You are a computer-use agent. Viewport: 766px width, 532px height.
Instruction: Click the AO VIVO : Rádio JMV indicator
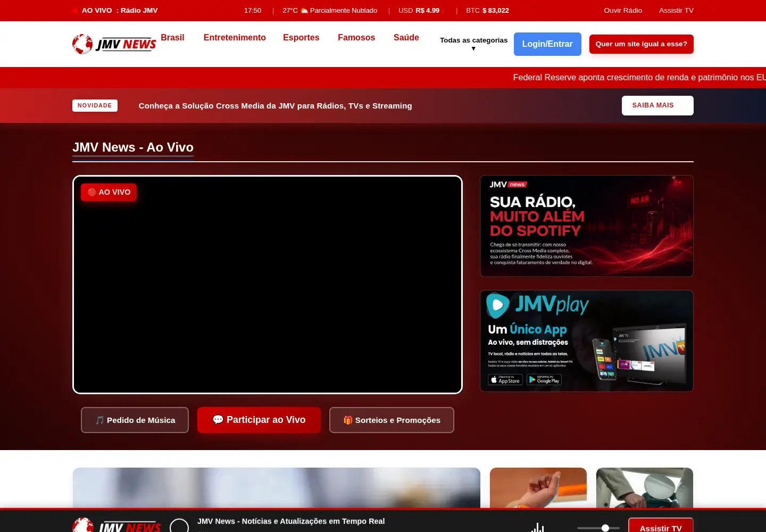coord(115,11)
